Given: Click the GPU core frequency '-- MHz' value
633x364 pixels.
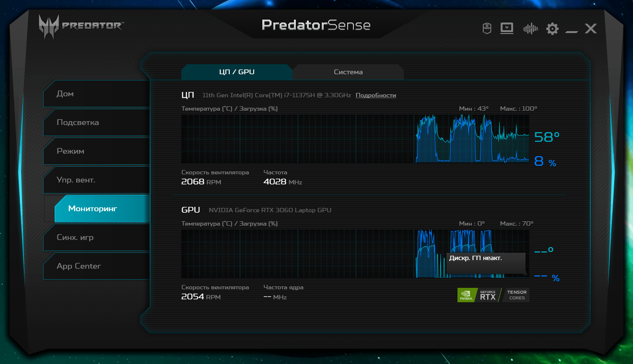Looking at the screenshot, I should 275,297.
